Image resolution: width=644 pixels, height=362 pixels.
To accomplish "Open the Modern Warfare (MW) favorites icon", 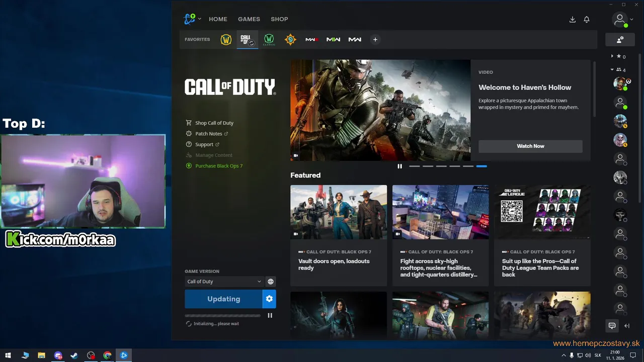I will pos(355,39).
